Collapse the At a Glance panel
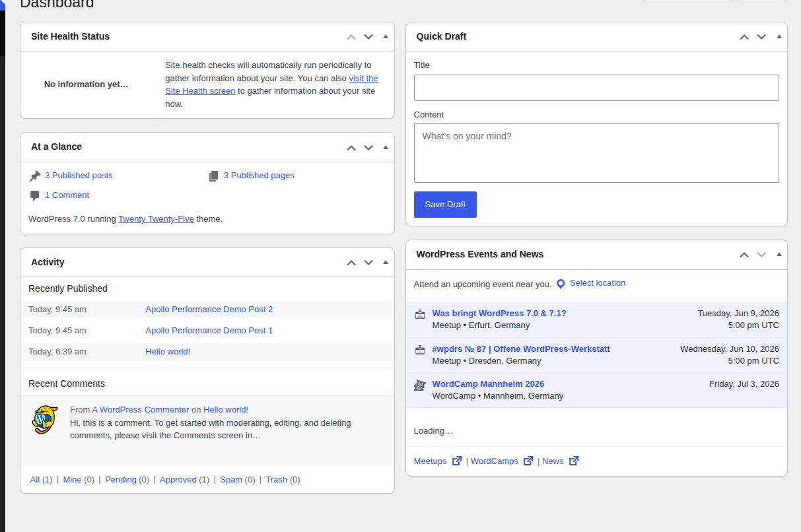This screenshot has height=532, width=801. (x=386, y=147)
